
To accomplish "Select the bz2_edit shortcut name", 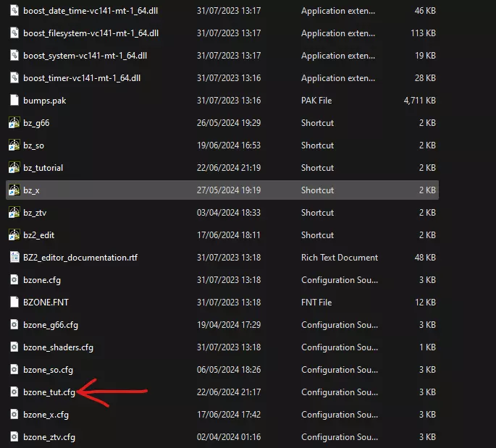I will (x=38, y=235).
